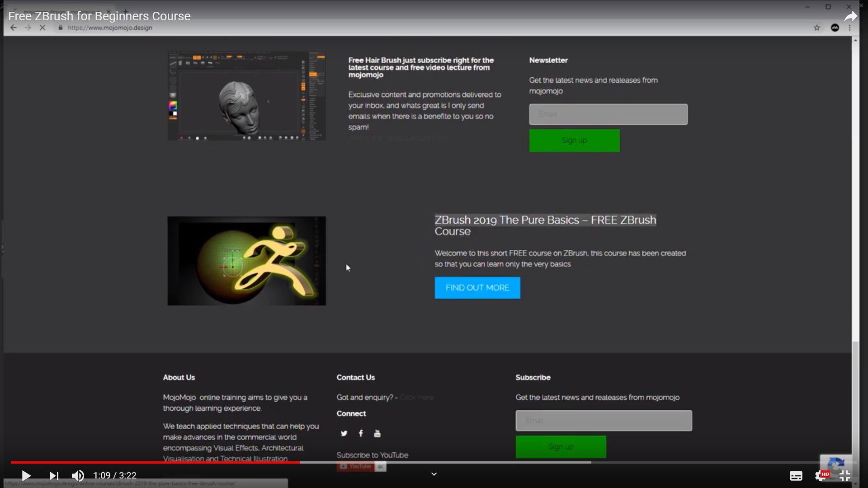Click the About Us heading

point(179,377)
